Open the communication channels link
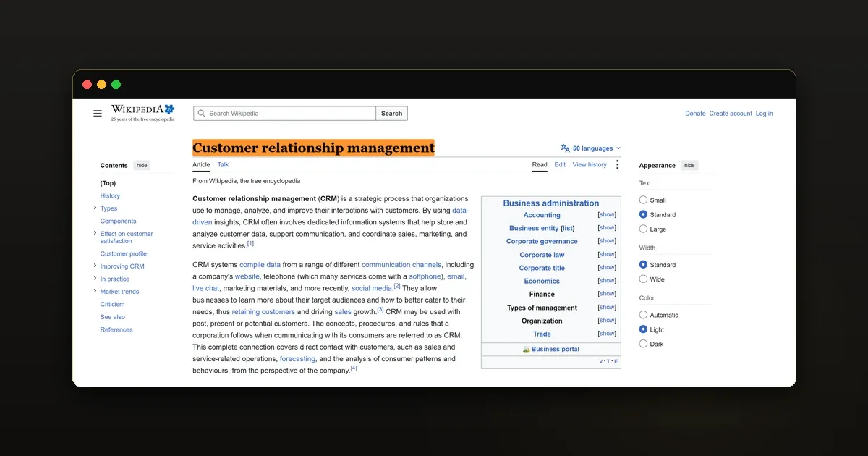The image size is (868, 456). (401, 265)
